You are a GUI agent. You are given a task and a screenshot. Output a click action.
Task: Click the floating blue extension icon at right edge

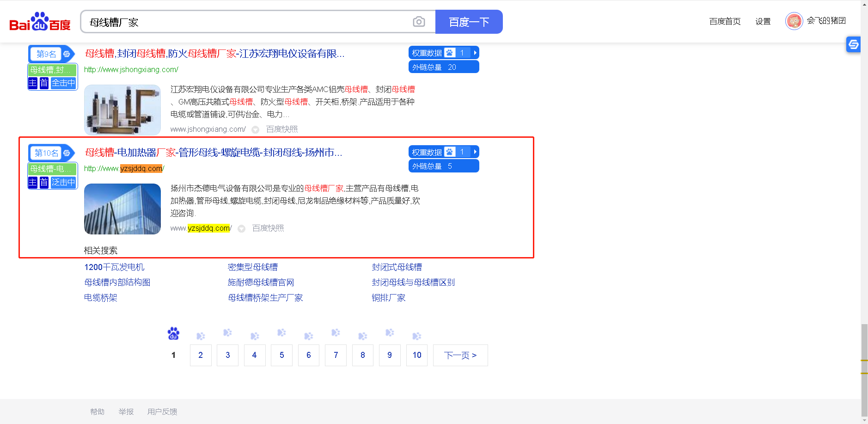[853, 44]
